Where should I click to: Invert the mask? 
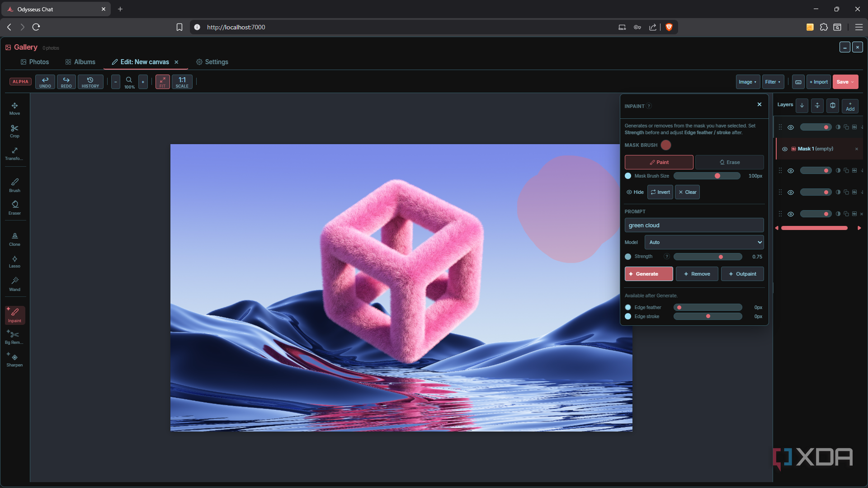coord(660,192)
